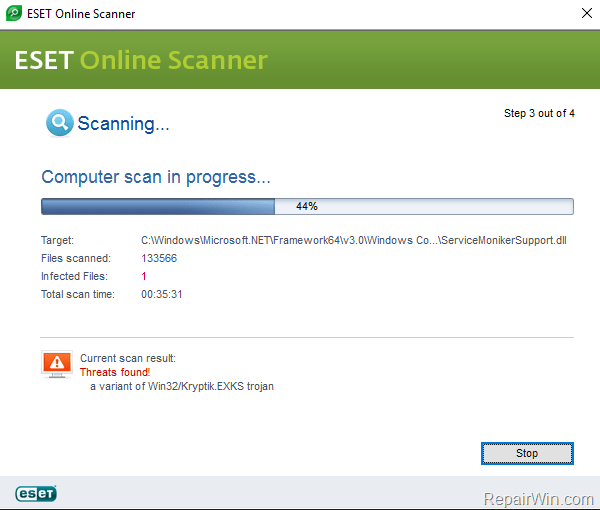Image resolution: width=600 pixels, height=510 pixels.
Task: Close the ESET Online Scanner window
Action: pos(587,13)
